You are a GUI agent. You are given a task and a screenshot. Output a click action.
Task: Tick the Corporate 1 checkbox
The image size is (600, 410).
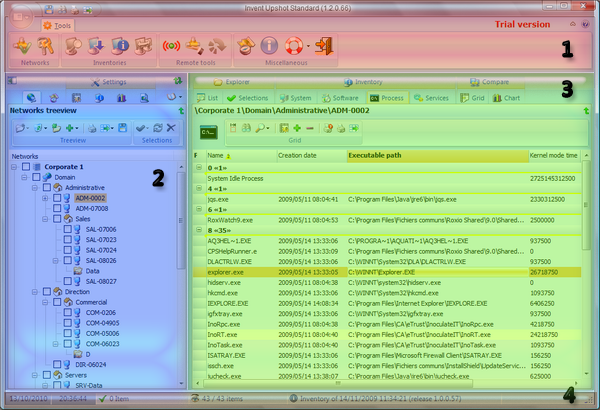point(26,167)
